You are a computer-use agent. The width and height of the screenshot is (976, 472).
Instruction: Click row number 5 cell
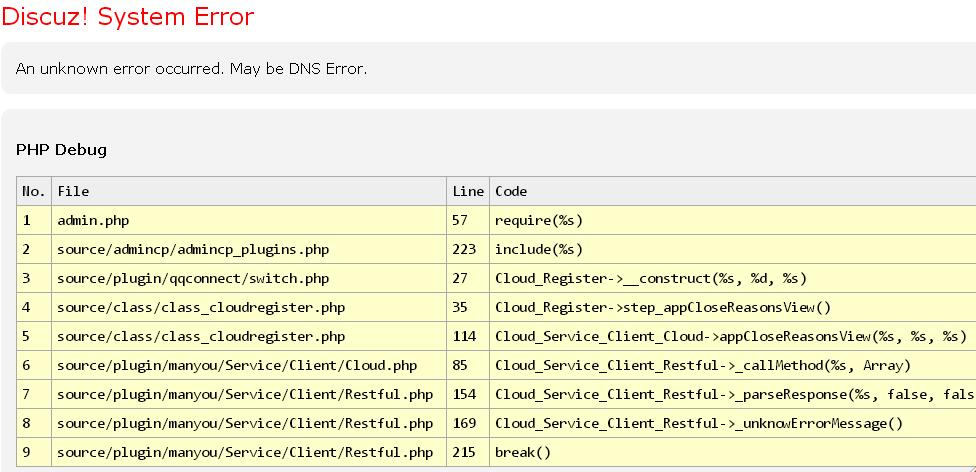pyautogui.click(x=34, y=336)
